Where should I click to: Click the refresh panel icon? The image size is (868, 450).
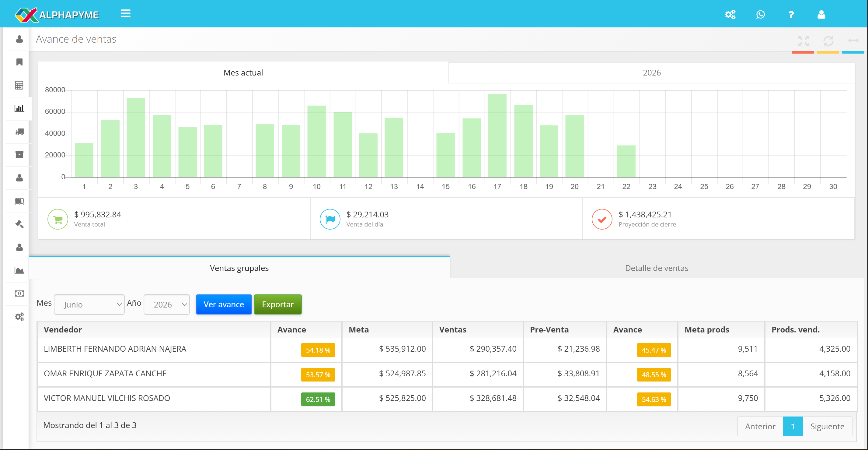coord(828,41)
